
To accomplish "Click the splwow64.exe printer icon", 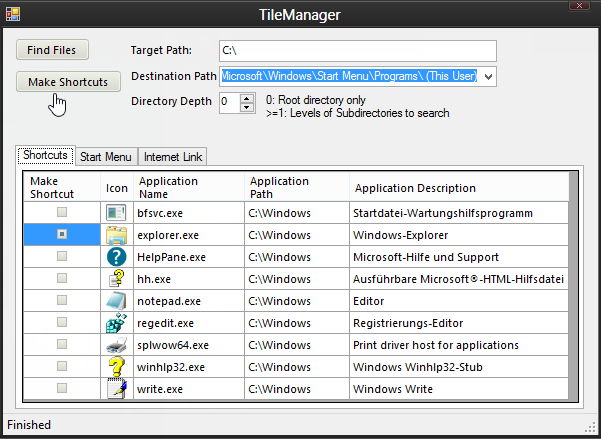I will click(x=116, y=345).
